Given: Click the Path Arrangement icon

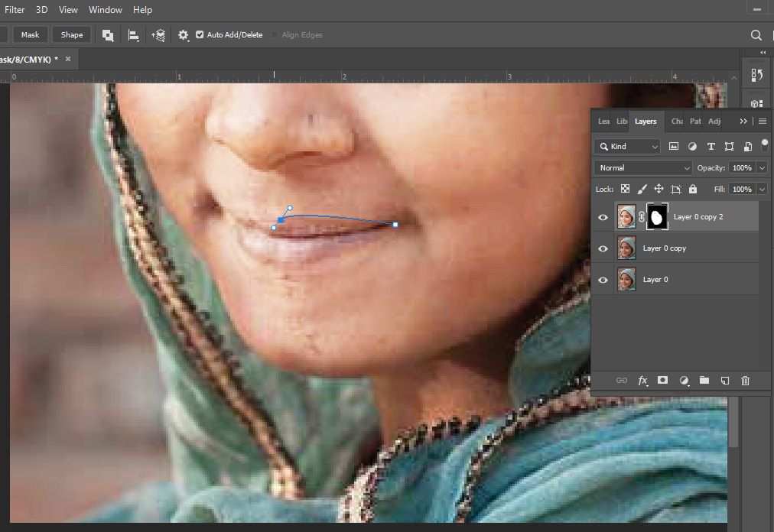Looking at the screenshot, I should 159,35.
